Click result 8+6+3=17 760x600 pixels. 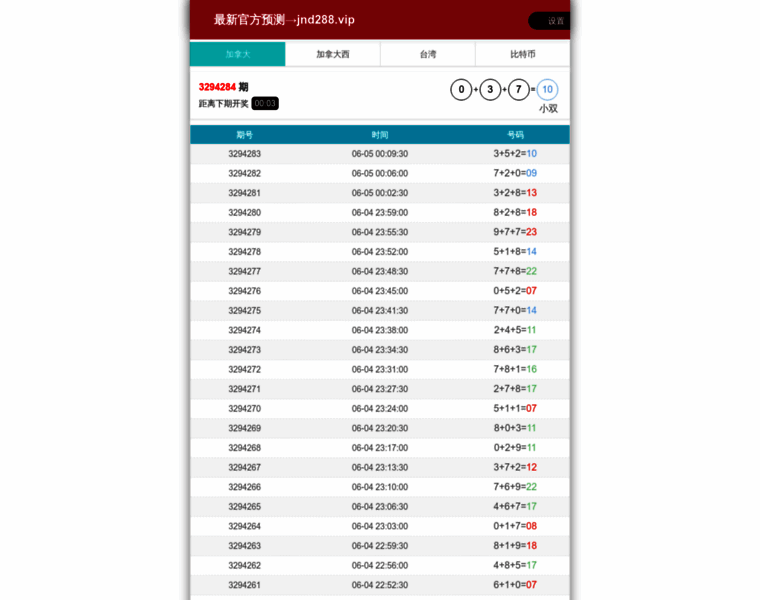pyautogui.click(x=515, y=350)
